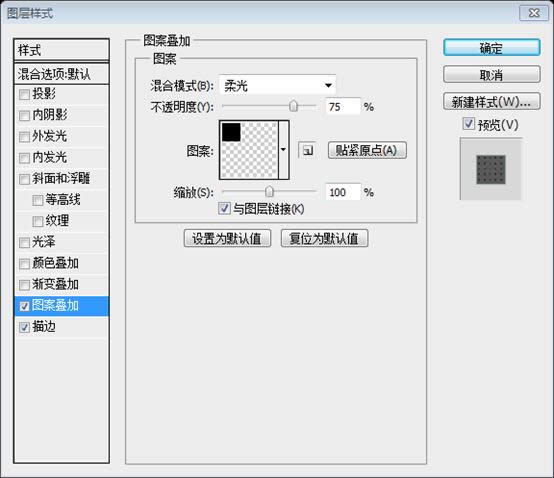The width and height of the screenshot is (554, 478).
Task: Uncheck the 描边 stroke checkbox
Action: [x=24, y=327]
